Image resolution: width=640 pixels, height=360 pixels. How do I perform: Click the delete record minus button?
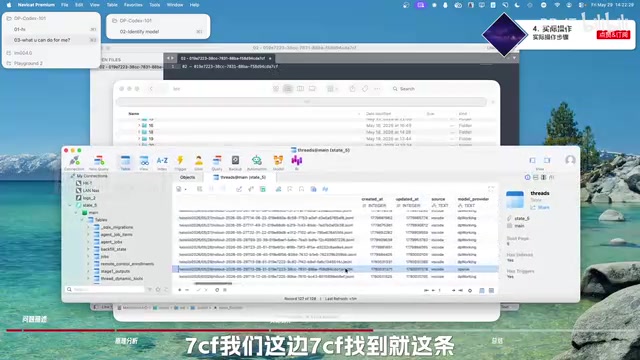pyautogui.click(x=187, y=290)
